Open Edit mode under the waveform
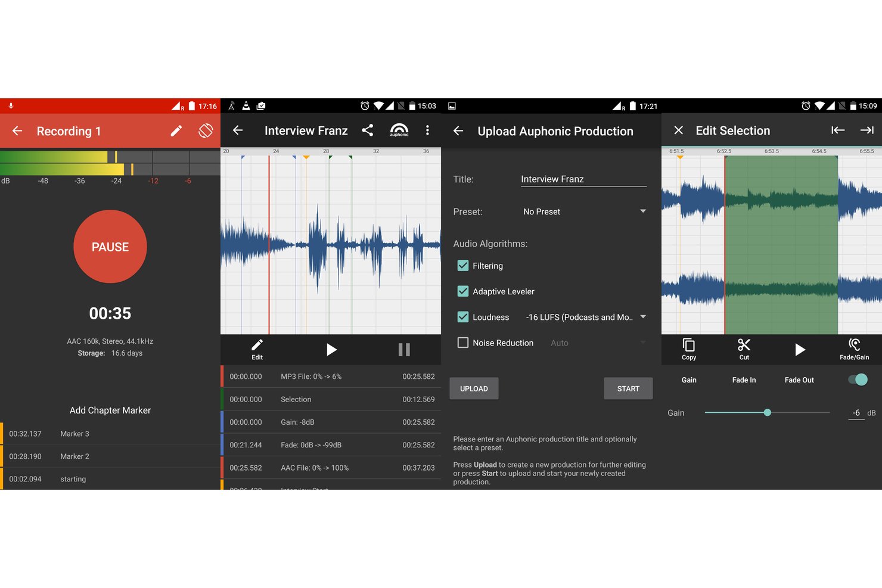 pos(257,350)
